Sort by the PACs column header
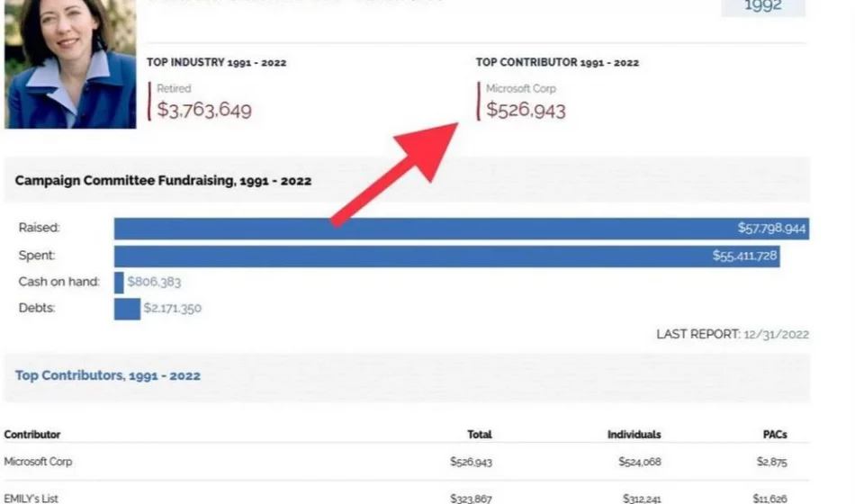 [774, 435]
